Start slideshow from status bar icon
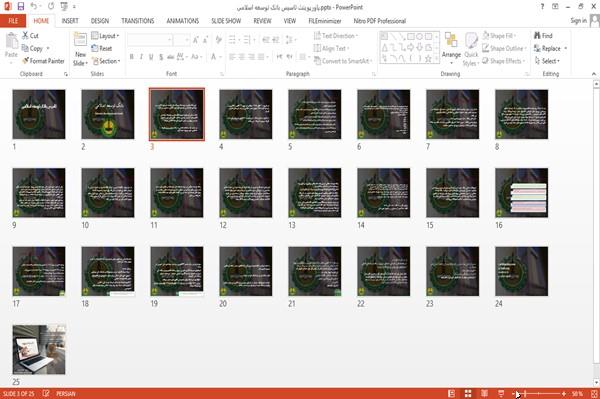 coord(501,394)
